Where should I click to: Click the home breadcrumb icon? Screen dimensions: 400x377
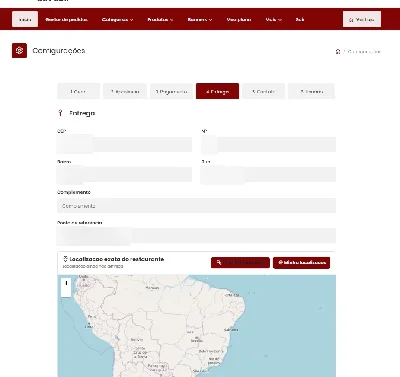pos(338,52)
